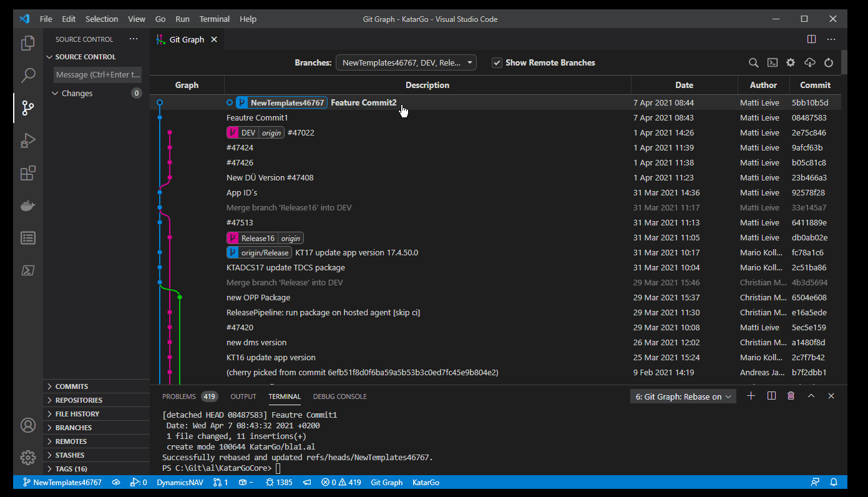The height and width of the screenshot is (497, 868).
Task: Switch to the Output panel tab
Action: click(x=243, y=396)
